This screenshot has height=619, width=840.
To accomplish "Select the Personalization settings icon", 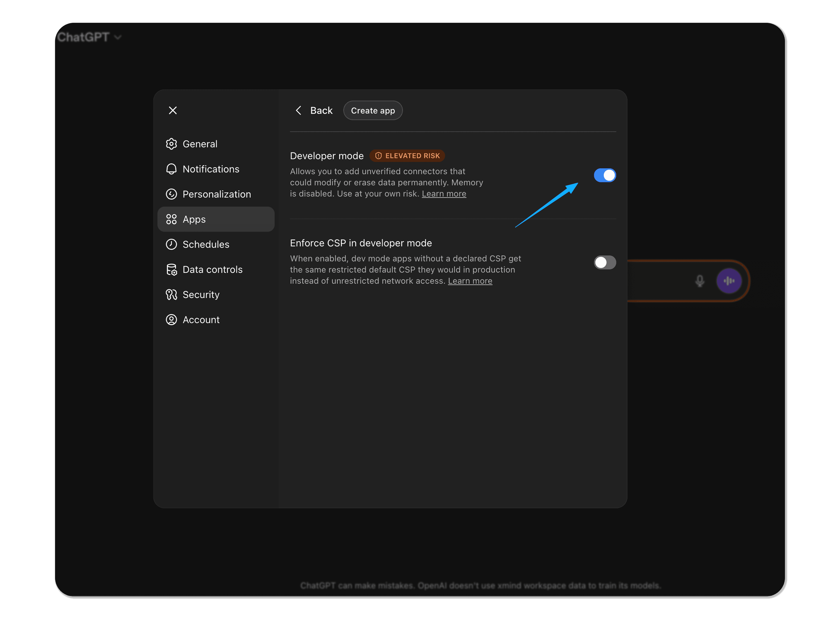I will 171,194.
